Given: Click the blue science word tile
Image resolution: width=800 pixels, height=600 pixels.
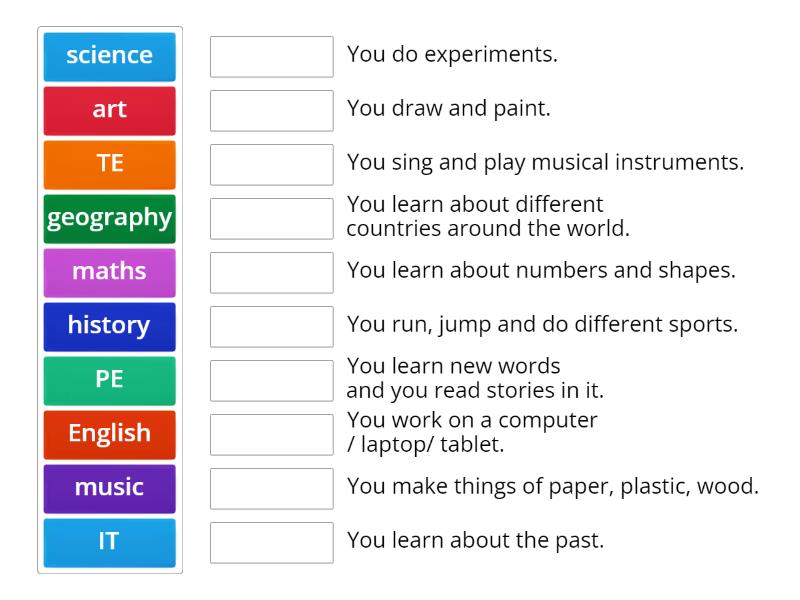Looking at the screenshot, I should 109,56.
